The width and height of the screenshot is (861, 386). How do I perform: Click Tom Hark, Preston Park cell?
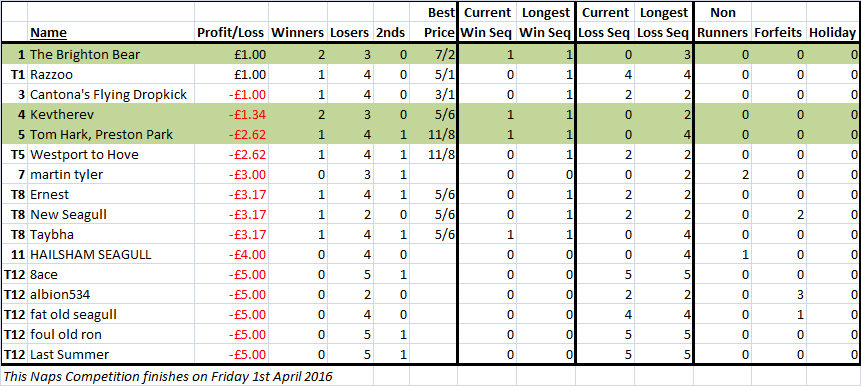point(111,135)
